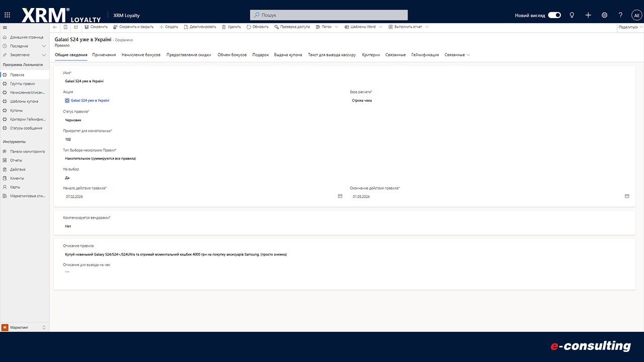Click Окончание действия правила date 01.03.2024
This screenshot has height=362, width=644.
pos(361,197)
